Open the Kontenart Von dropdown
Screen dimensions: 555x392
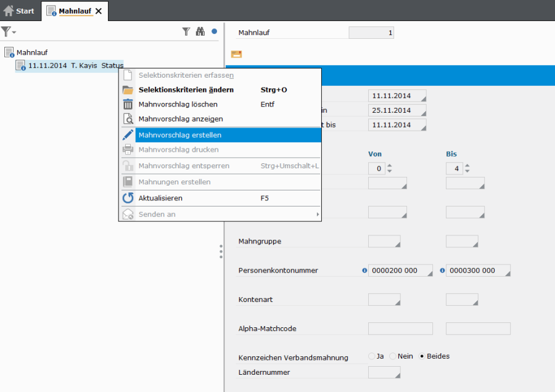(384, 300)
